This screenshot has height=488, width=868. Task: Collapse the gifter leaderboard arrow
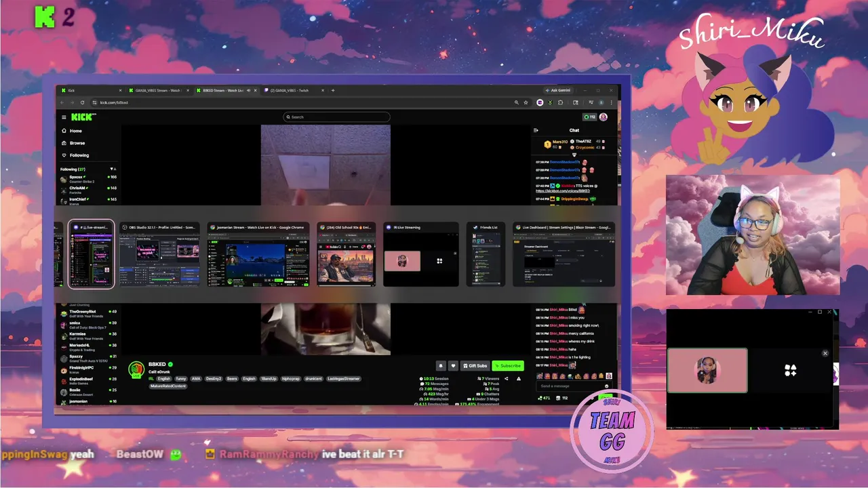[574, 154]
